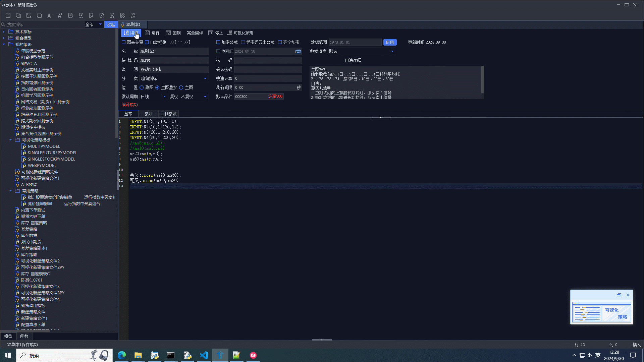Open the calendar picker for 到期日
The image size is (644, 362).
298,51
